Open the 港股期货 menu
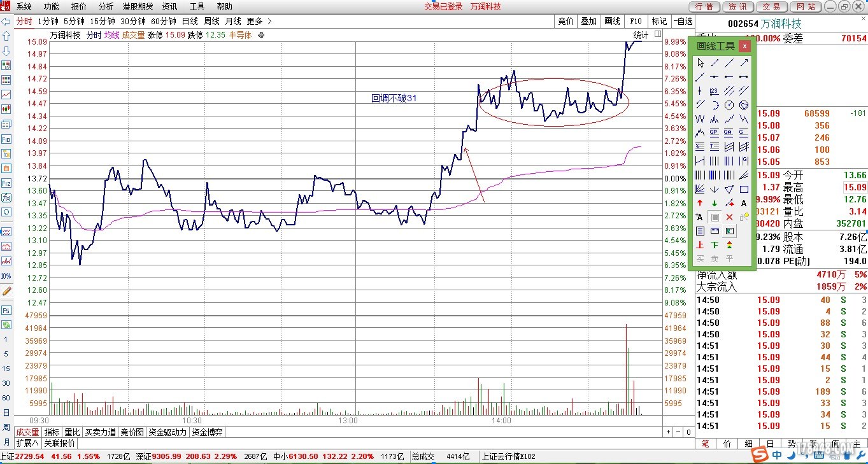The width and height of the screenshot is (868, 464). (x=138, y=6)
